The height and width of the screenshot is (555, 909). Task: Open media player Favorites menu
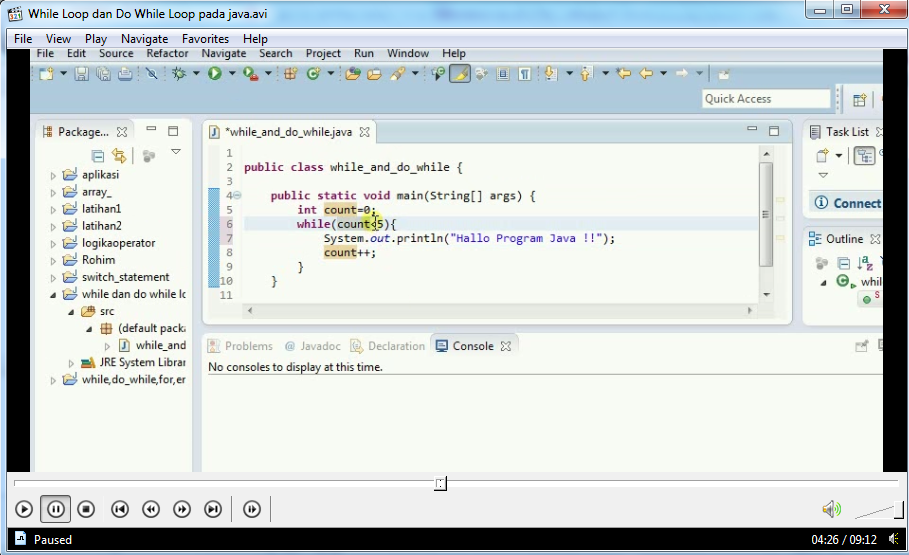[205, 39]
